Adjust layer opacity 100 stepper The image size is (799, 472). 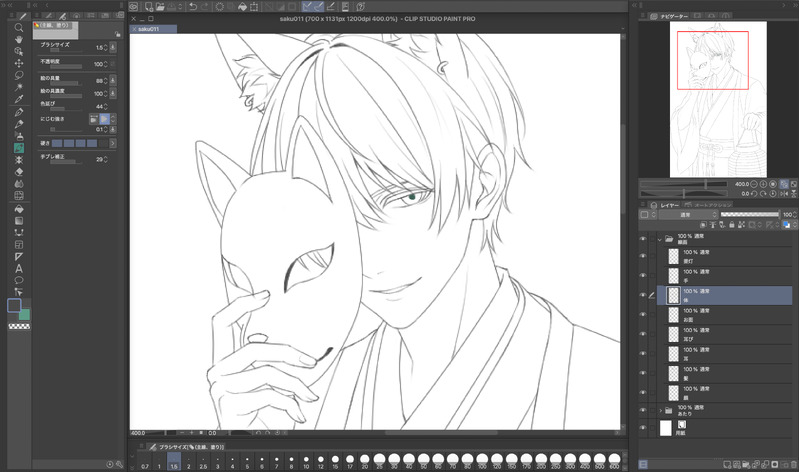coord(795,215)
